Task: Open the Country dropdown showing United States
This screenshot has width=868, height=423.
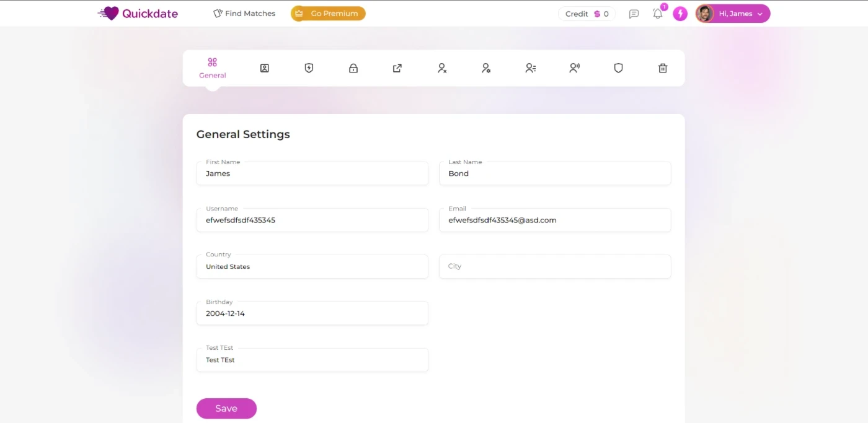Action: [312, 267]
